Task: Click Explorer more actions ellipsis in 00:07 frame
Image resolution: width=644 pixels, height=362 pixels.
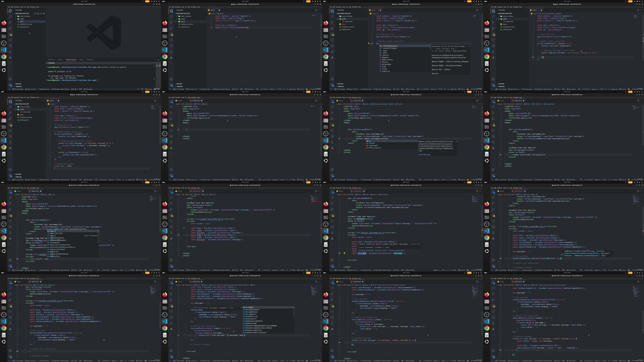Action: (43, 10)
